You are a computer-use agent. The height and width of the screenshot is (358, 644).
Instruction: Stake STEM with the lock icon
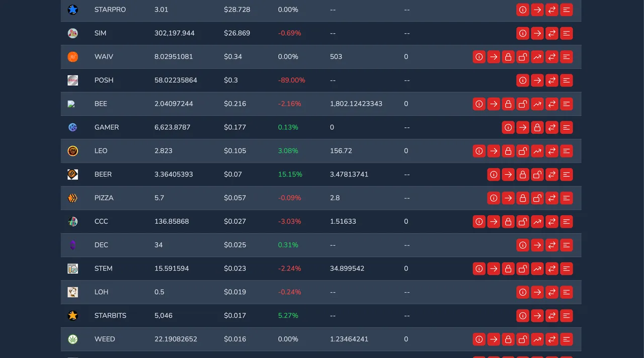(508, 269)
